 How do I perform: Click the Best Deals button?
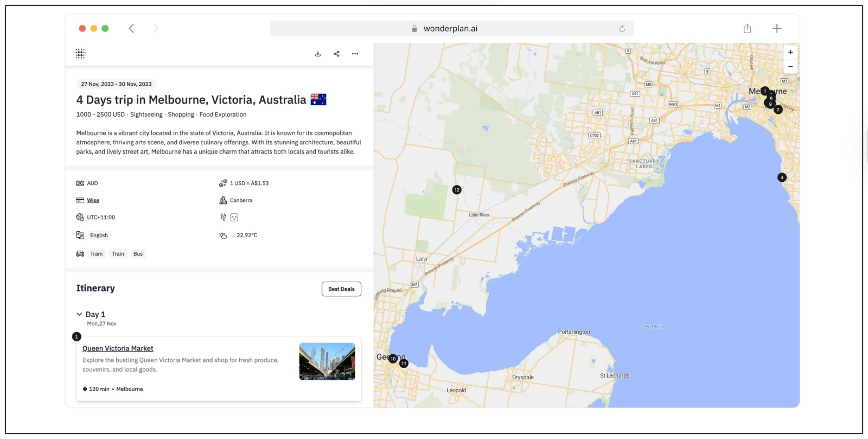pyautogui.click(x=341, y=289)
